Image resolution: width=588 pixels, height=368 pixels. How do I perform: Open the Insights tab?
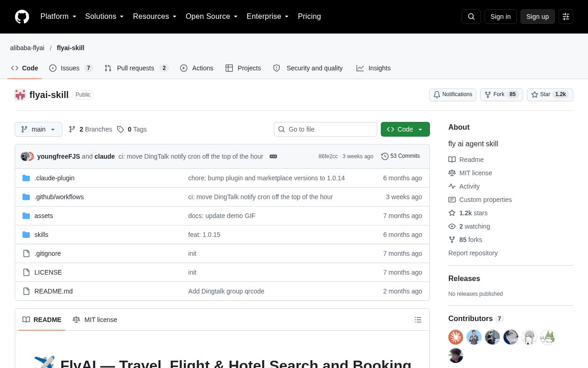point(373,68)
